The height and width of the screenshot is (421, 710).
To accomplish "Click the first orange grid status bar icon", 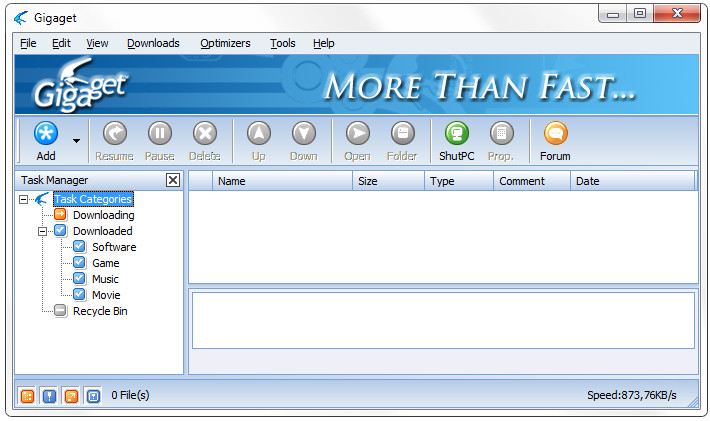I will point(28,396).
